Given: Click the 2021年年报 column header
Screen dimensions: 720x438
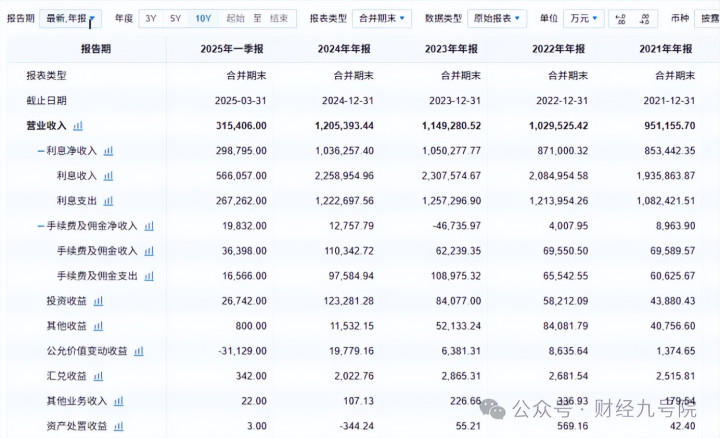Looking at the screenshot, I should [665, 49].
